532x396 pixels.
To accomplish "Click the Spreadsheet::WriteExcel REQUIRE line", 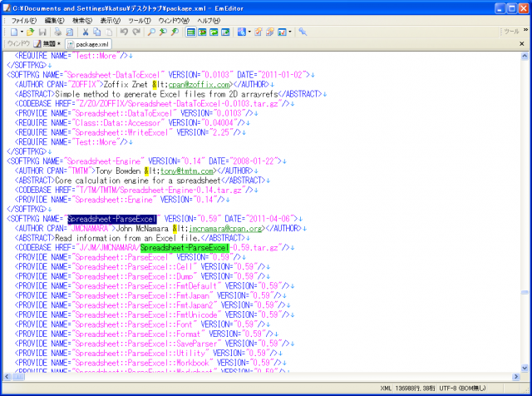I will click(x=130, y=132).
